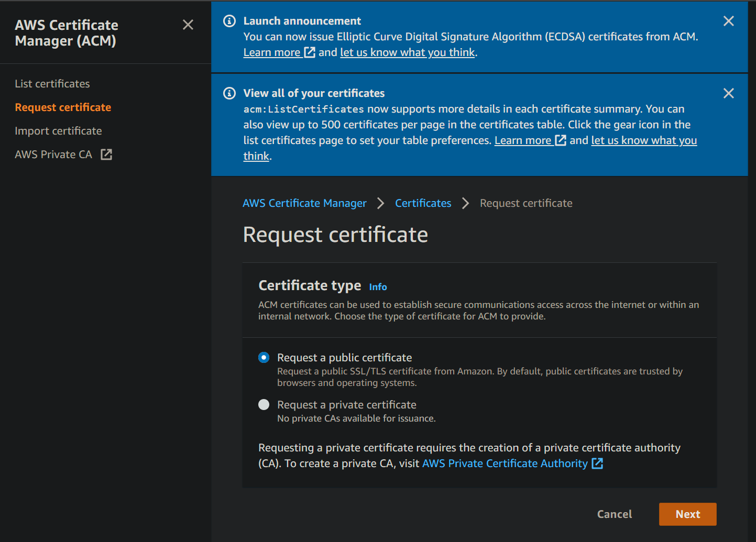Open List certificates in sidebar
This screenshot has height=542, width=756.
[x=52, y=84]
